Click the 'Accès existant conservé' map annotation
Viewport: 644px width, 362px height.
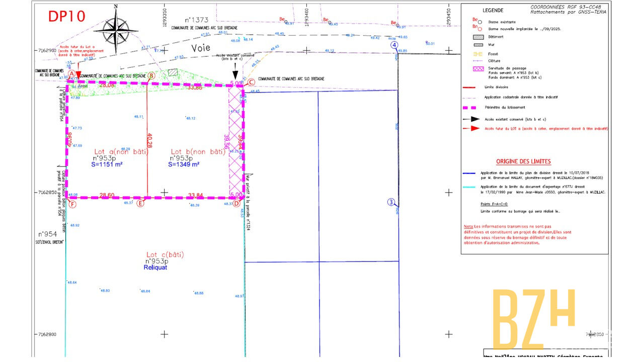point(235,57)
